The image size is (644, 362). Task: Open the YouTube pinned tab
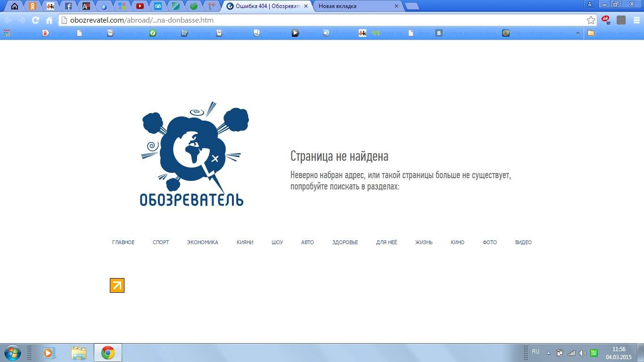click(x=140, y=6)
